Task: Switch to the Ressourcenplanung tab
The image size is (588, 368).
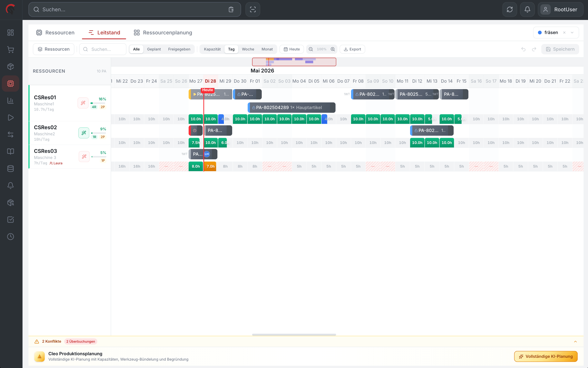Action: tap(163, 33)
